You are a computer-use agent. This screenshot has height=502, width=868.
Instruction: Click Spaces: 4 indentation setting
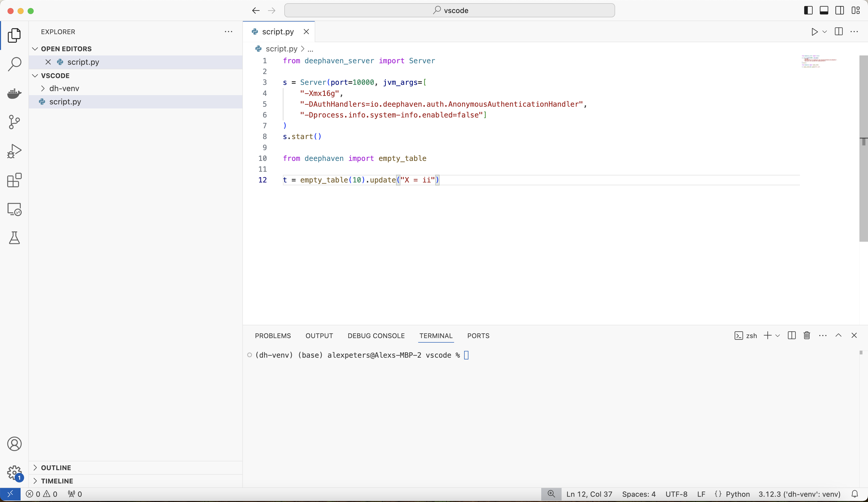(639, 494)
